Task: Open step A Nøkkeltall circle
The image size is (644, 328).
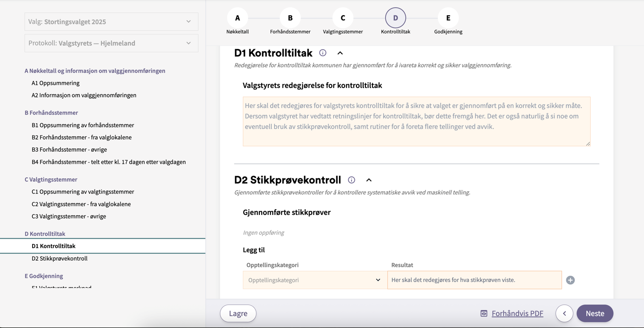Action: (237, 18)
